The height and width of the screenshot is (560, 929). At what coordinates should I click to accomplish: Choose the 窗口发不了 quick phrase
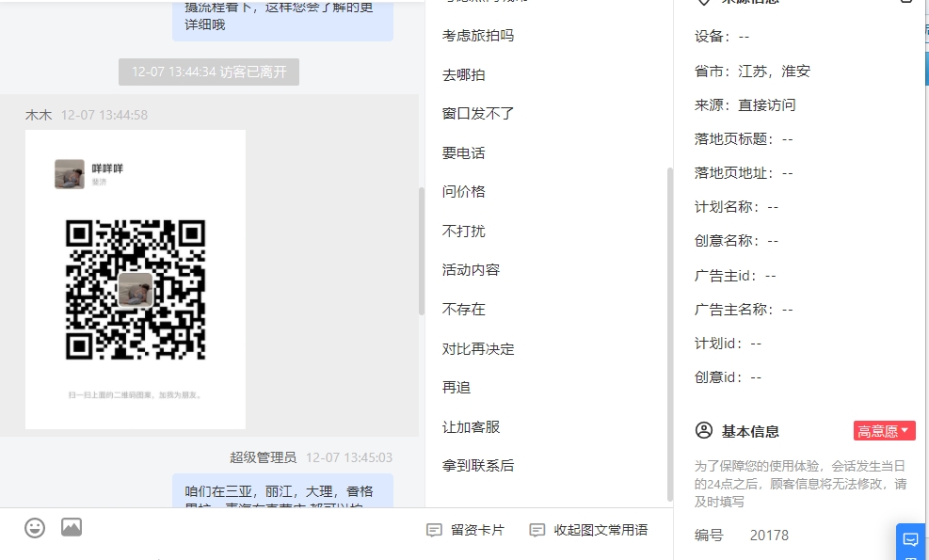click(x=478, y=113)
